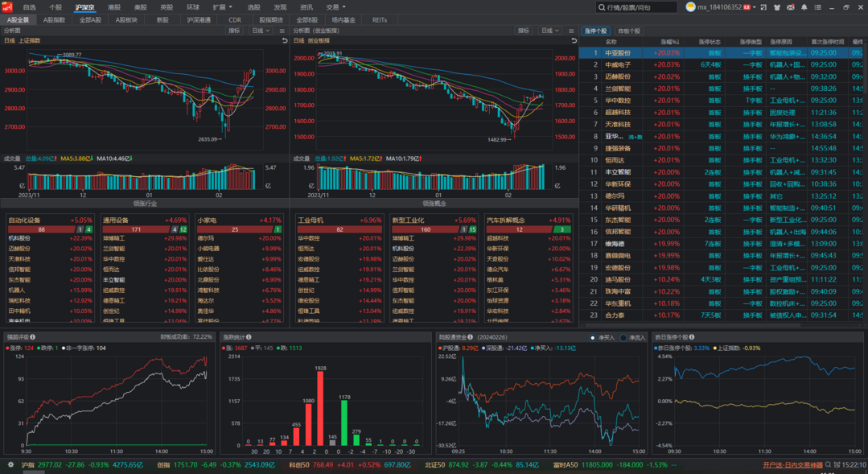
Task: Open 日线 dropdown in 创业板指 panel
Action: click(549, 31)
